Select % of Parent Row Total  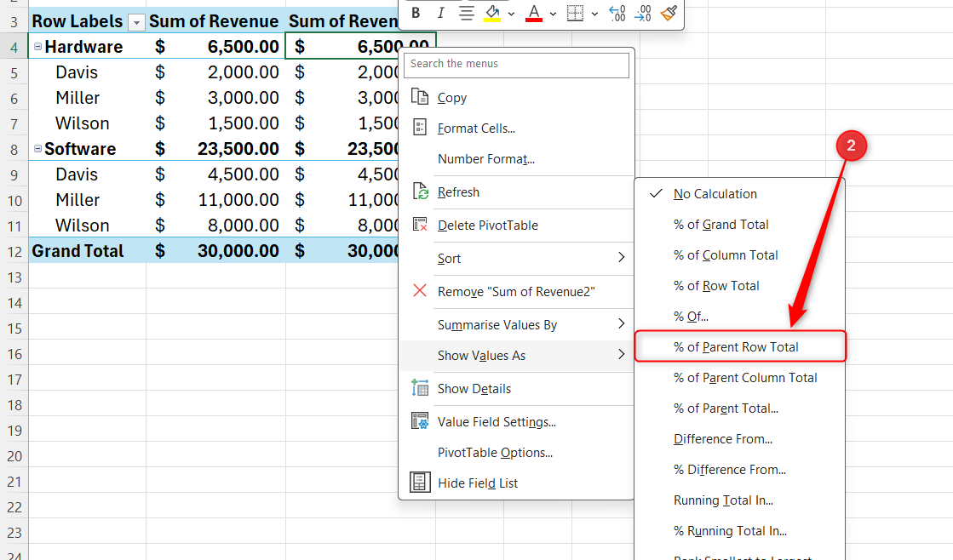(740, 347)
